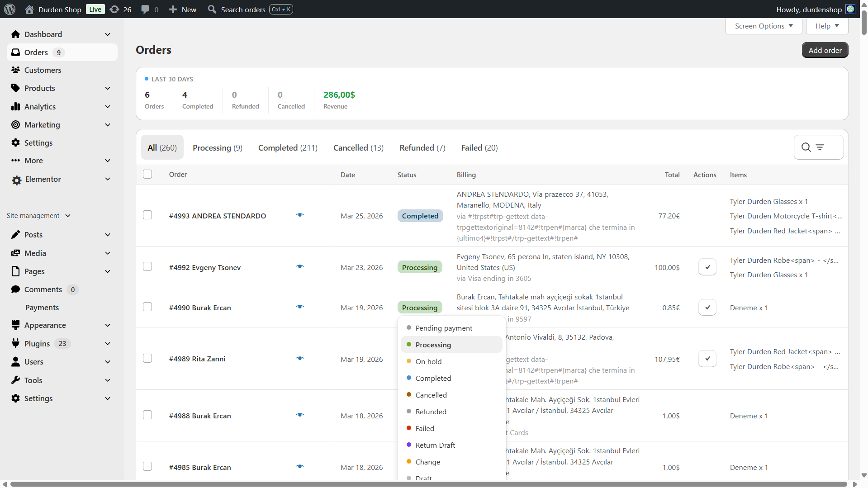Select the checkbox for order #4989 Rita Zanni
This screenshot has width=868, height=488.
pos(147,359)
